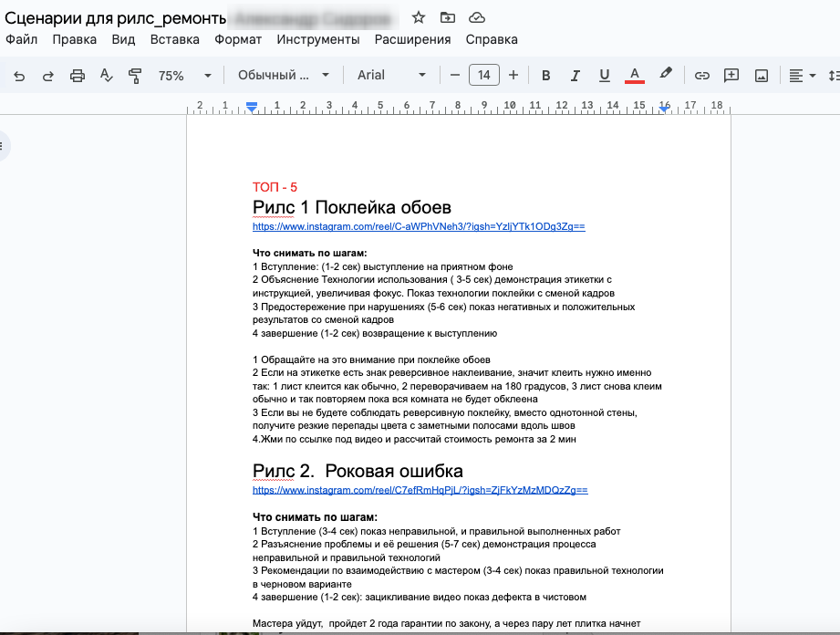Click the red heading ТОП - 5
The height and width of the screenshot is (635, 840).
tap(275, 187)
